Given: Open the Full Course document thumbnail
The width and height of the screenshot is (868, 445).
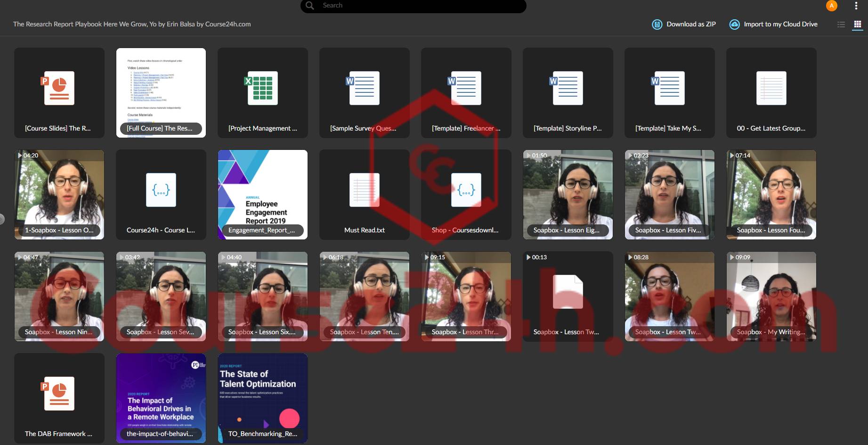Looking at the screenshot, I should point(161,93).
